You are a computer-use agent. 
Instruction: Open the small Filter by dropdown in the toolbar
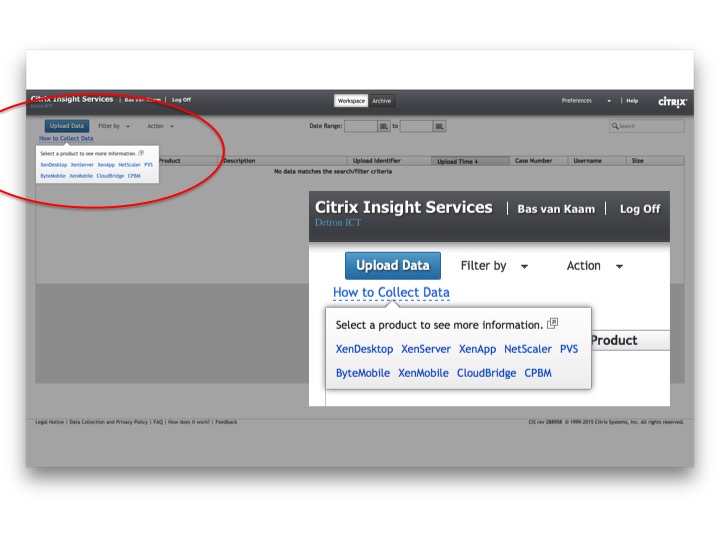(114, 126)
